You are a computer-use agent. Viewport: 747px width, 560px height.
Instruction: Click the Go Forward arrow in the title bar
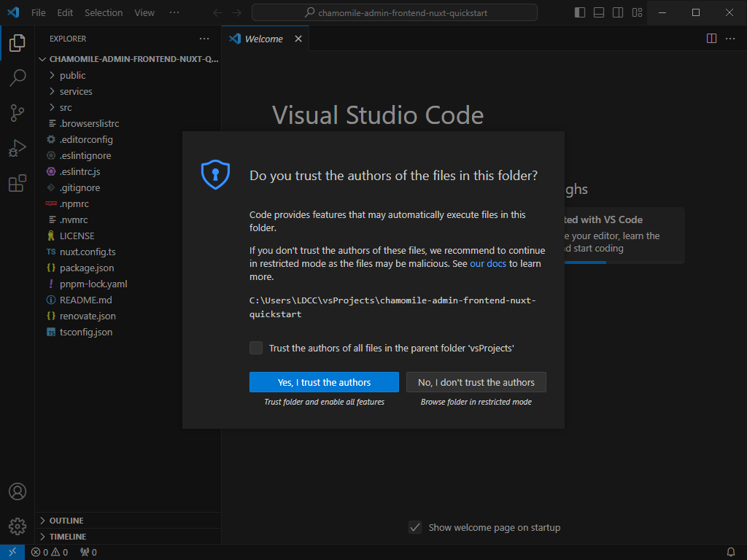point(237,13)
